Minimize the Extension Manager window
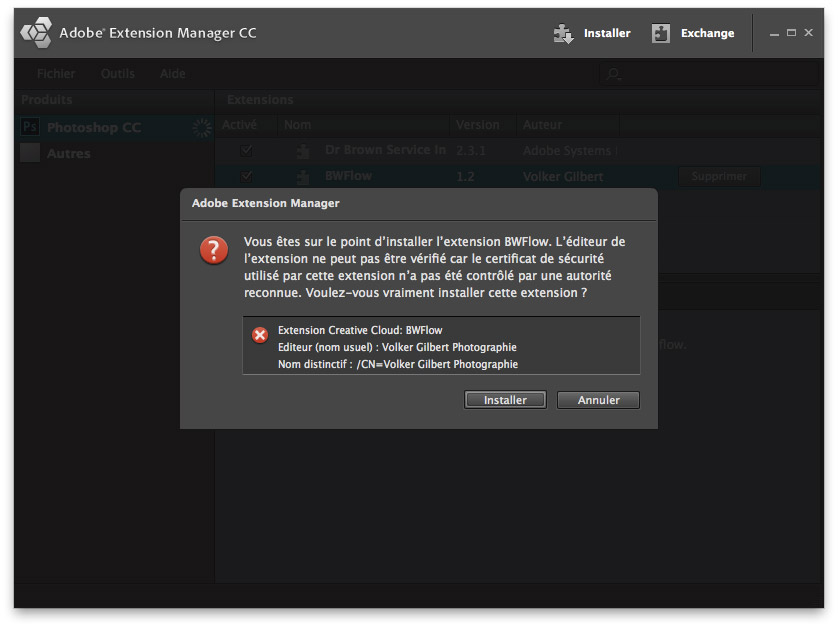This screenshot has width=838, height=628. pos(774,34)
